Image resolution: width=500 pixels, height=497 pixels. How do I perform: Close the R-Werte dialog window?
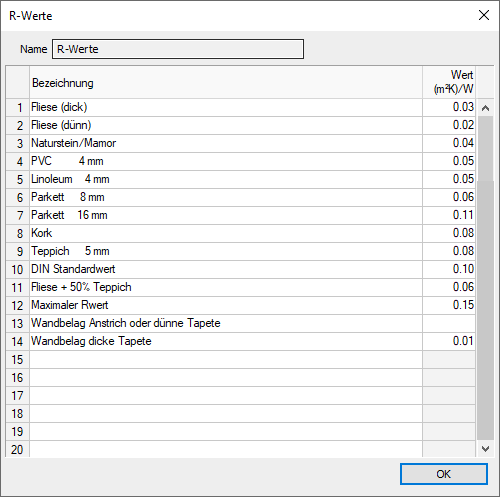(484, 15)
